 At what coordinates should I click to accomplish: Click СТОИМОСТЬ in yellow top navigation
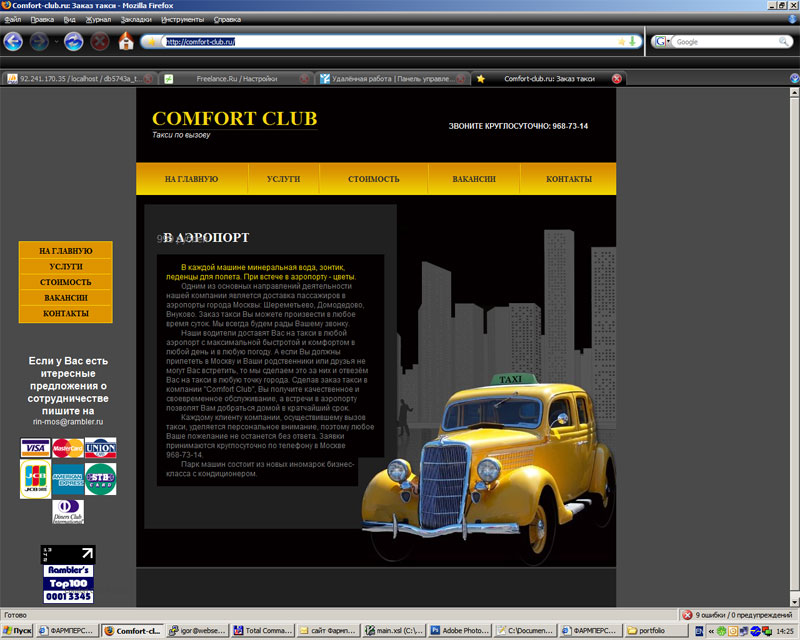point(373,179)
